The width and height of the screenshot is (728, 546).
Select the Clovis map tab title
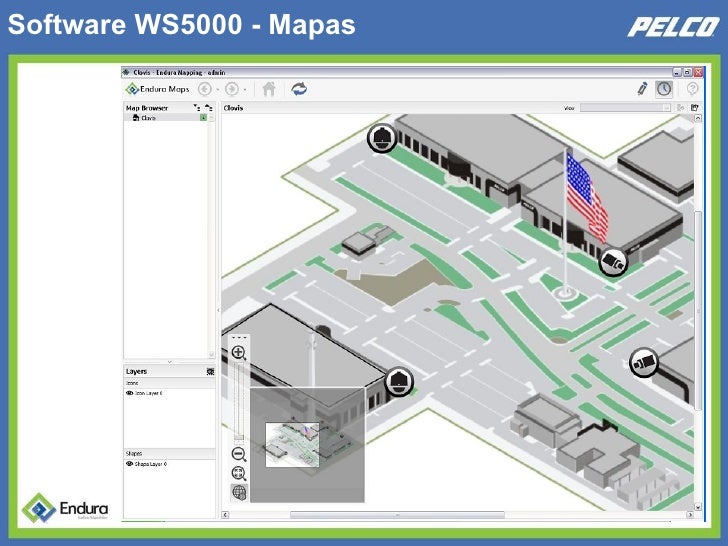pyautogui.click(x=233, y=108)
